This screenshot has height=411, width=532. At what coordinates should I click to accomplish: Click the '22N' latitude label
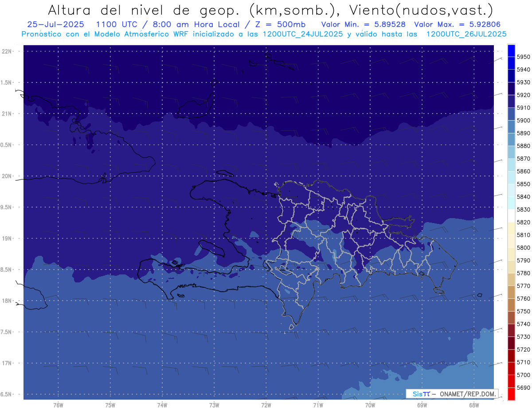[7, 51]
